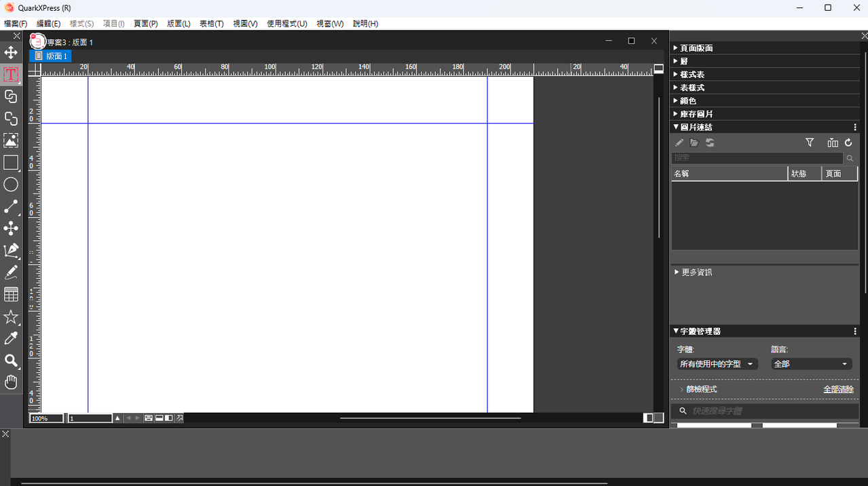This screenshot has height=486, width=868.
Task: Select the Zoom magnifier tool
Action: click(x=11, y=360)
